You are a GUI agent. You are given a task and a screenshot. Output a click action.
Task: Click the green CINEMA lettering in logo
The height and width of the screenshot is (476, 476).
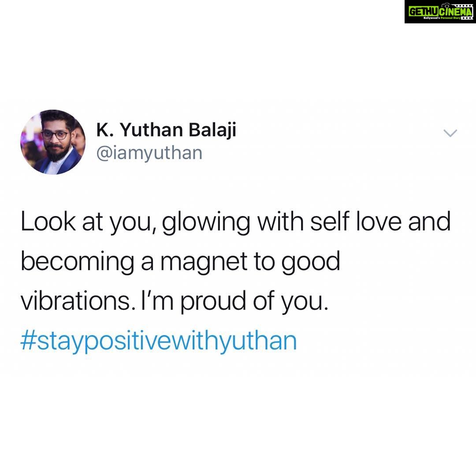(455, 12)
